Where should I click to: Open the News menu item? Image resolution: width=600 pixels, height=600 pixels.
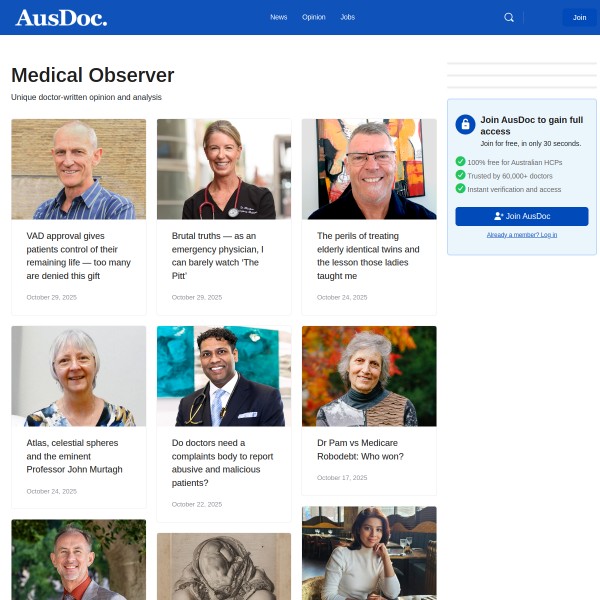click(279, 17)
